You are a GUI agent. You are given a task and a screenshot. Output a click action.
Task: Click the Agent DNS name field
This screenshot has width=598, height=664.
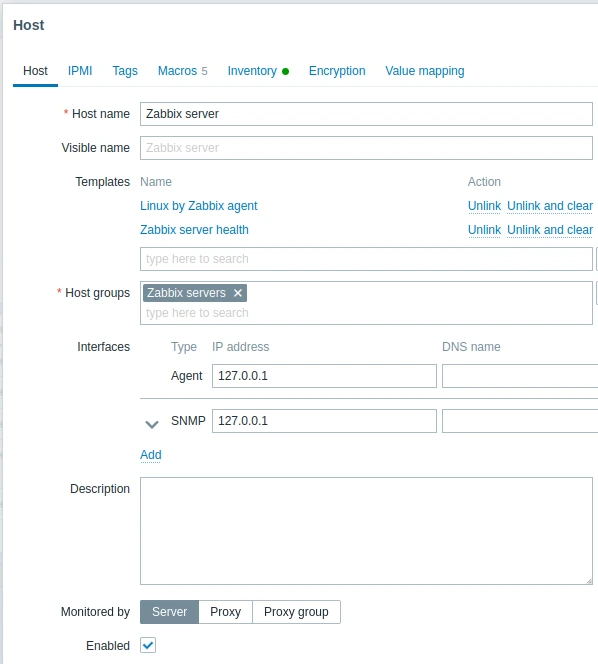[520, 376]
